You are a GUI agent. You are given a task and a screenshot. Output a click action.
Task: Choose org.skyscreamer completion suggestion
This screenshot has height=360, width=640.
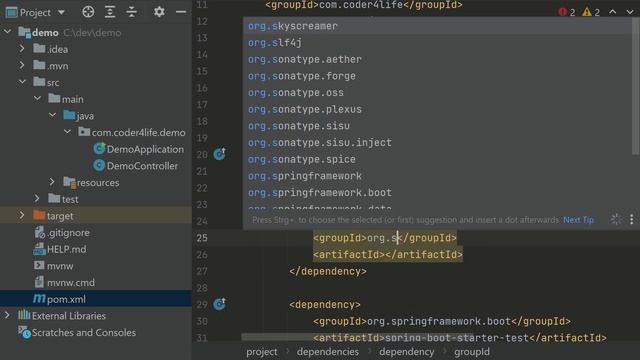click(437, 26)
